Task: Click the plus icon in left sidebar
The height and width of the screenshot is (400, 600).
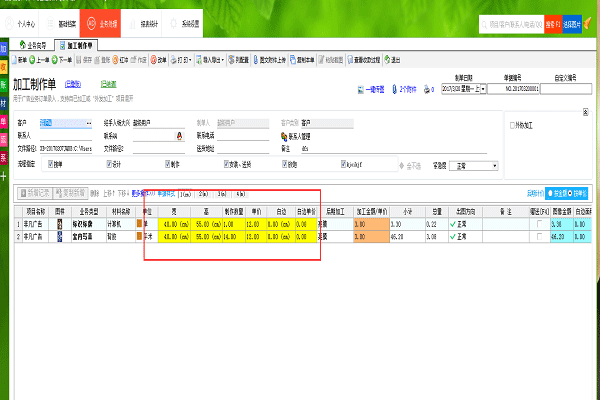Action: pos(3,176)
